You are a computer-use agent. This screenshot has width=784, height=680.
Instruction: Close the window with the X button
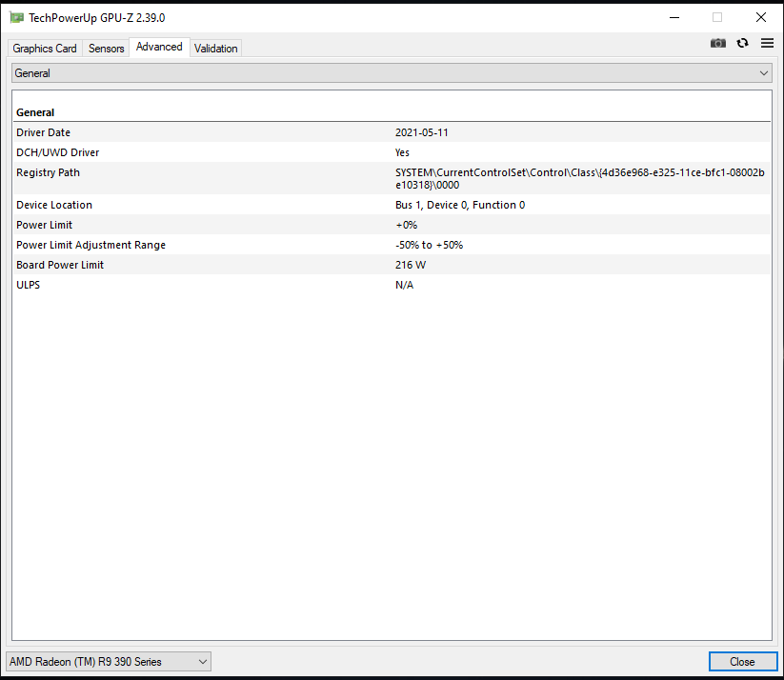click(x=761, y=17)
